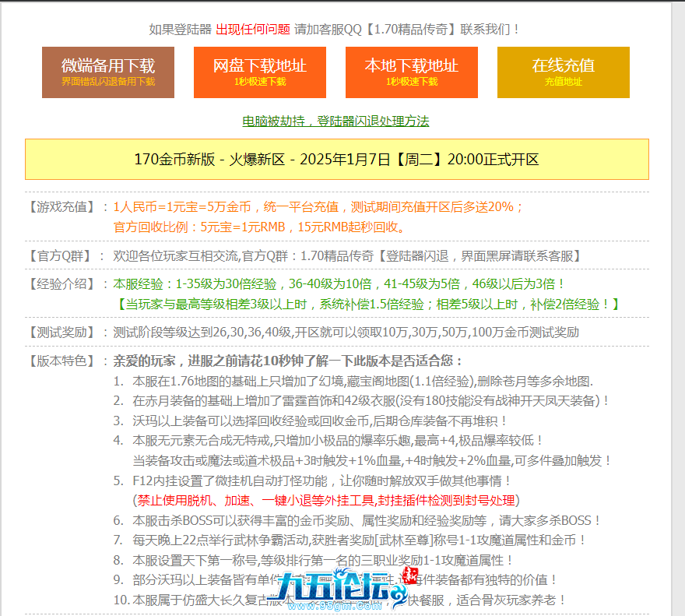Open the 在线充值 recharge button

click(x=563, y=72)
